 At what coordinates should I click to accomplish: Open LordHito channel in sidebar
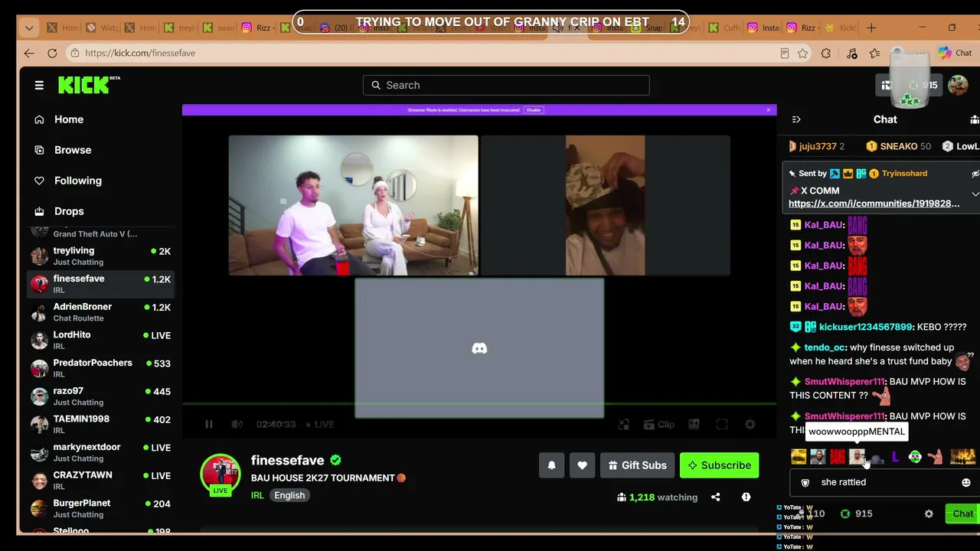click(101, 340)
